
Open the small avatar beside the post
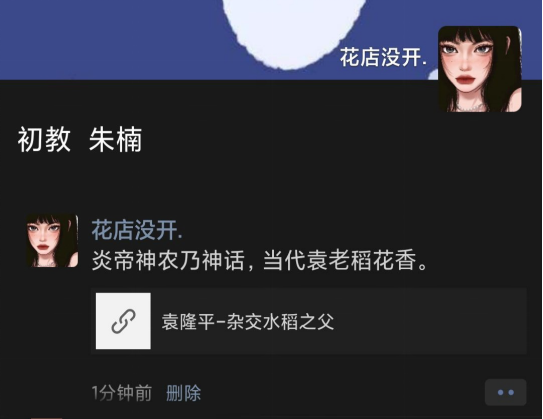click(x=52, y=241)
